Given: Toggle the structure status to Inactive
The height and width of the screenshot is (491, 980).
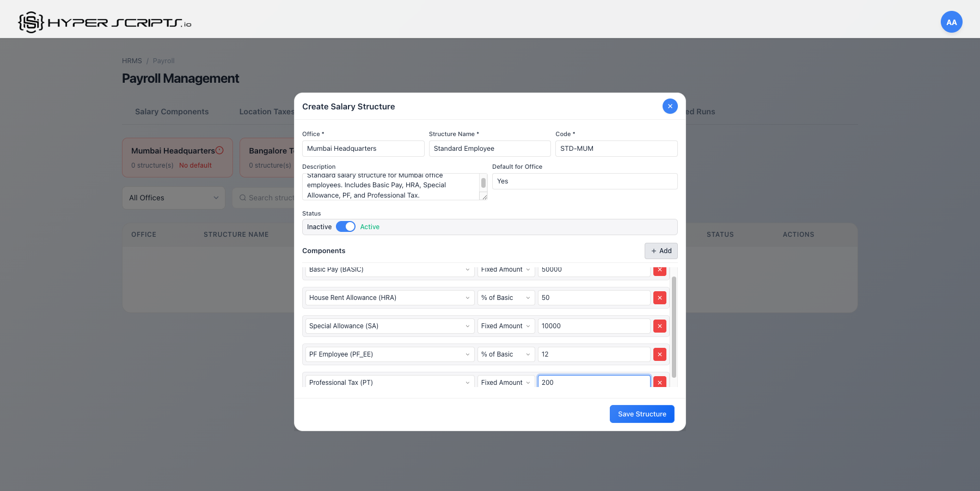Looking at the screenshot, I should 345,226.
